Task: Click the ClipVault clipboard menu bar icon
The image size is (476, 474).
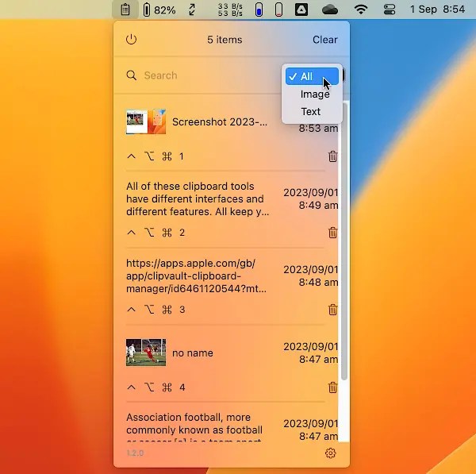Action: point(125,10)
